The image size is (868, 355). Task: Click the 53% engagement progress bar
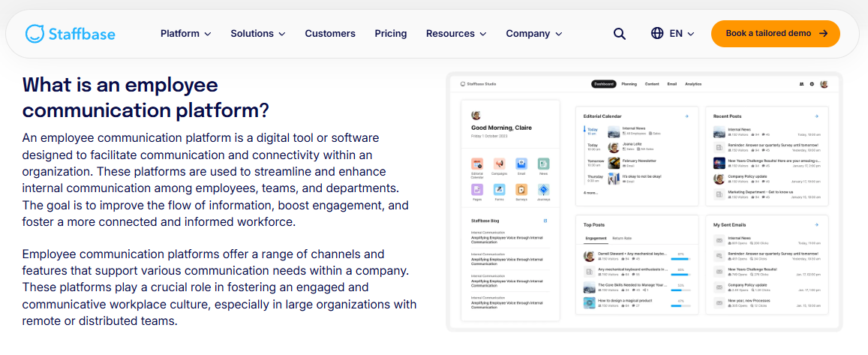coord(680,290)
